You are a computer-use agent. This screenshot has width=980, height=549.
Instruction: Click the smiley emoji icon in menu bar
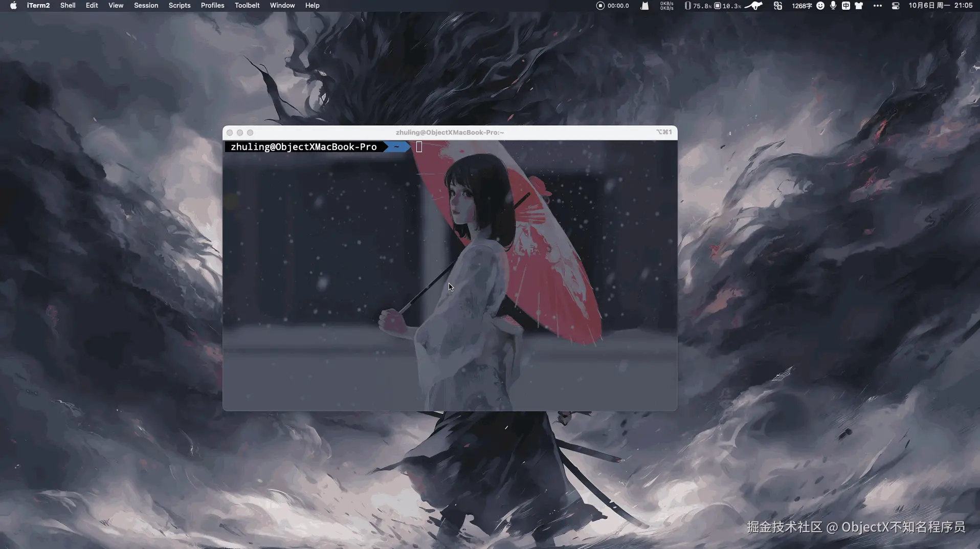820,6
